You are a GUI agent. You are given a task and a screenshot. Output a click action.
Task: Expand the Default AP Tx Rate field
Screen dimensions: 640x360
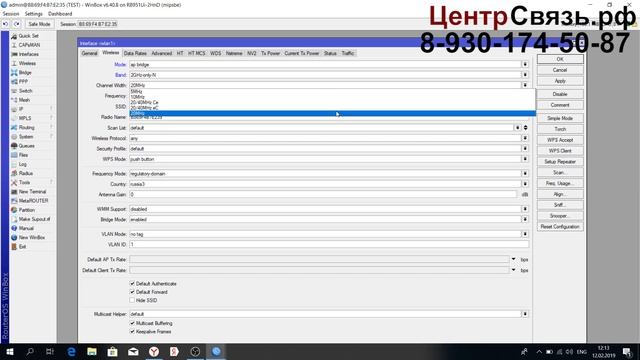coord(513,259)
